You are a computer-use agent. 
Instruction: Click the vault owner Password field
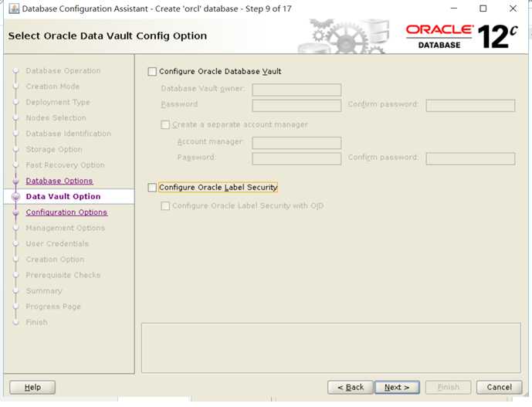[296, 105]
